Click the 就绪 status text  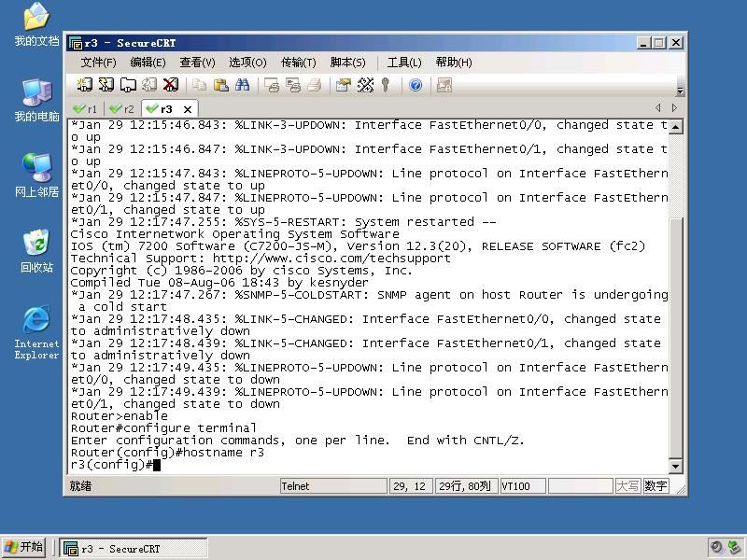tap(80, 486)
